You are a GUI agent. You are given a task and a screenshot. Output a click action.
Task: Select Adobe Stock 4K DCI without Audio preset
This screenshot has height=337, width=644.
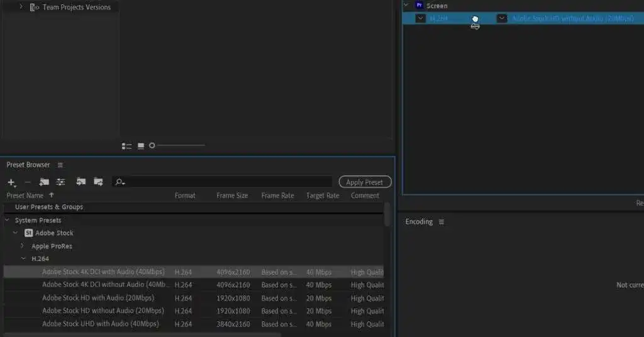(x=194, y=284)
